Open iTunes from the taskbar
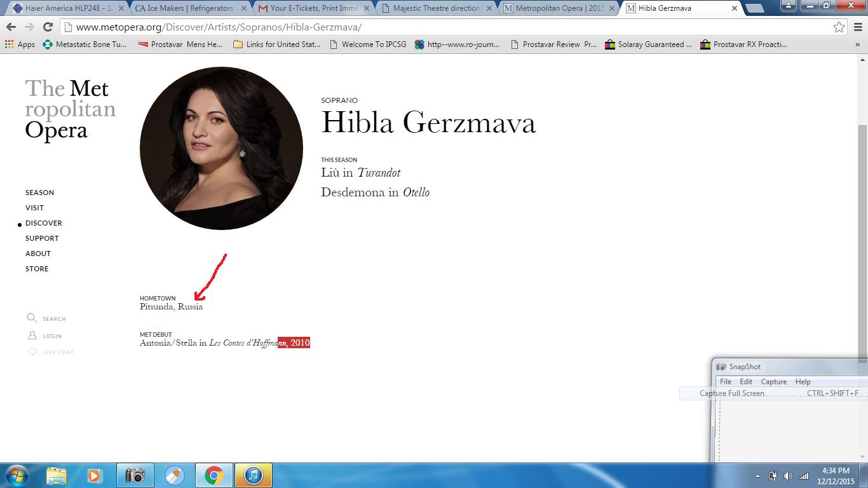The height and width of the screenshot is (488, 868). pyautogui.click(x=253, y=475)
